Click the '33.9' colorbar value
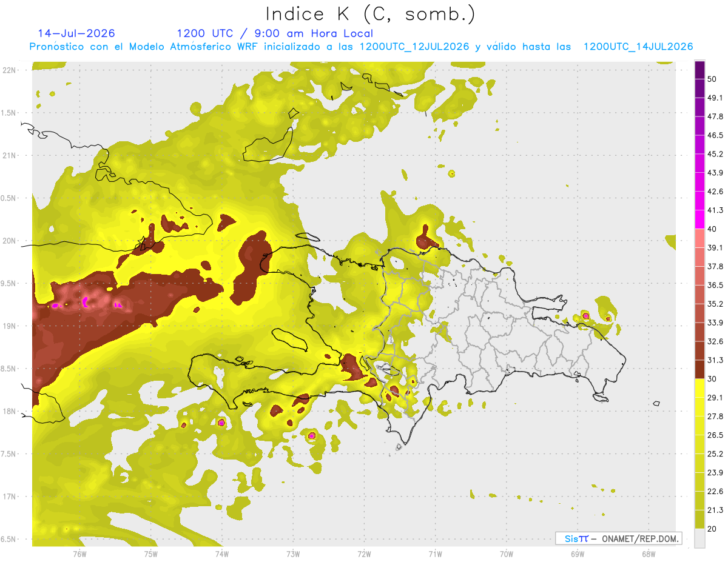 [x=715, y=323]
